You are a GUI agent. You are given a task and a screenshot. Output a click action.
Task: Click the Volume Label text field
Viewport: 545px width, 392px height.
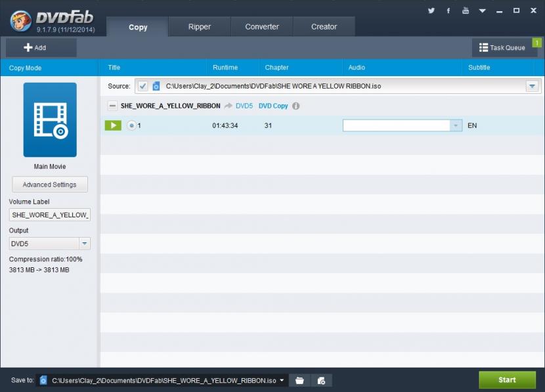[50, 215]
